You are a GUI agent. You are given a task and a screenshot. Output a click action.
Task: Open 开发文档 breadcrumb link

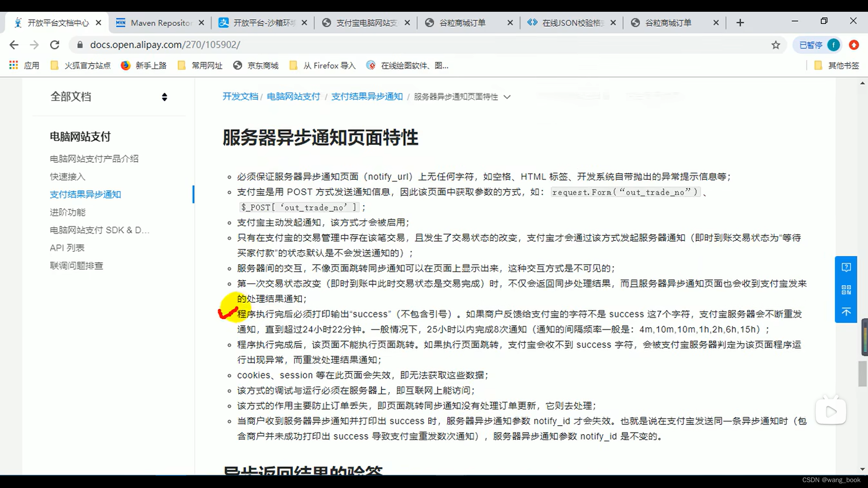(x=240, y=97)
